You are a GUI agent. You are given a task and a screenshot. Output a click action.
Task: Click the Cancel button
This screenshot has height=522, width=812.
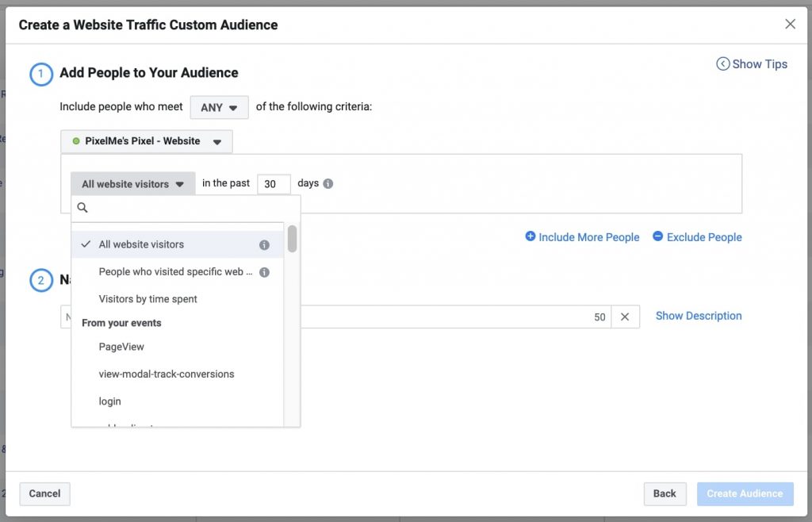(x=44, y=493)
